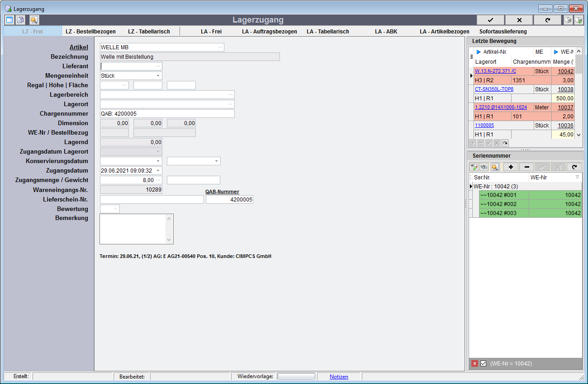
Task: Click the Ser.Nr. column header
Action: coord(500,178)
